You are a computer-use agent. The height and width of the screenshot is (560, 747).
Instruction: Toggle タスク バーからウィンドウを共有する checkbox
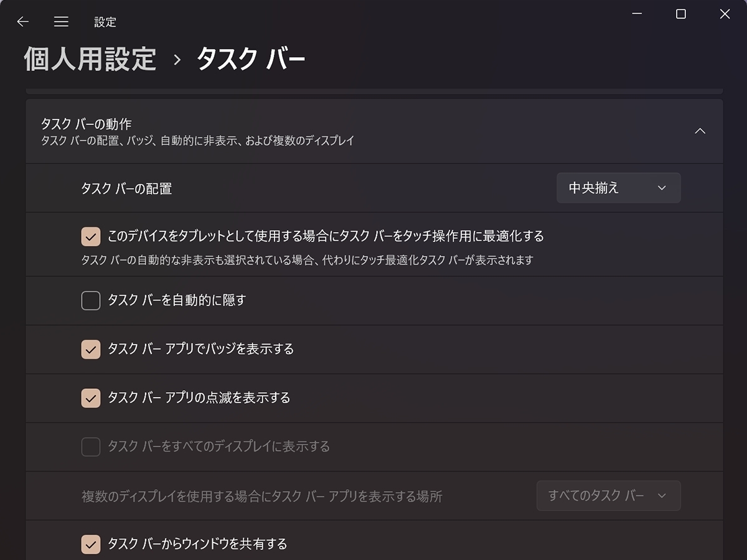91,544
